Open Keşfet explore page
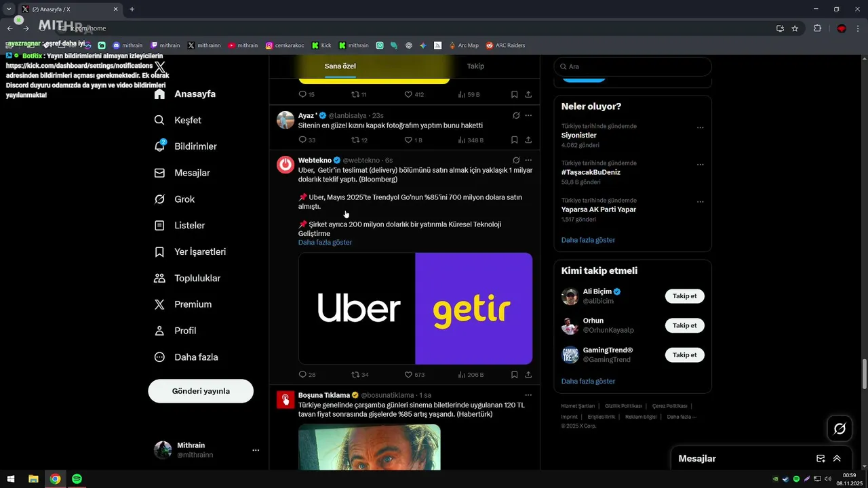 pos(178,120)
